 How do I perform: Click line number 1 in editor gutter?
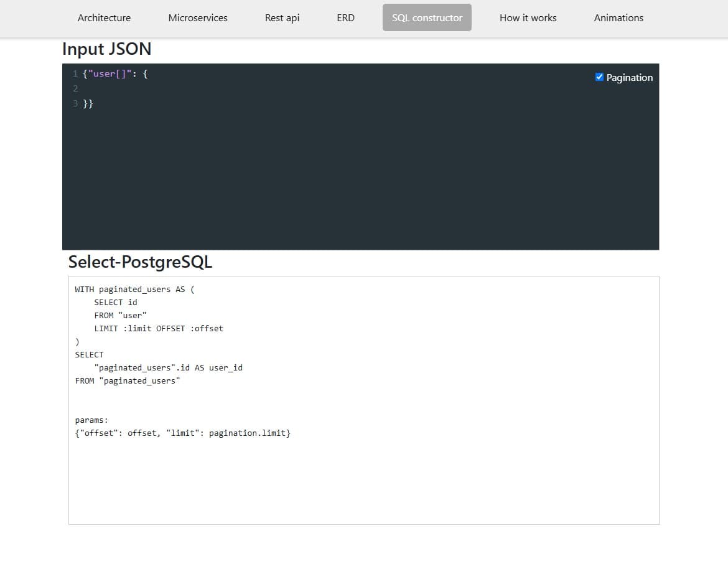75,74
